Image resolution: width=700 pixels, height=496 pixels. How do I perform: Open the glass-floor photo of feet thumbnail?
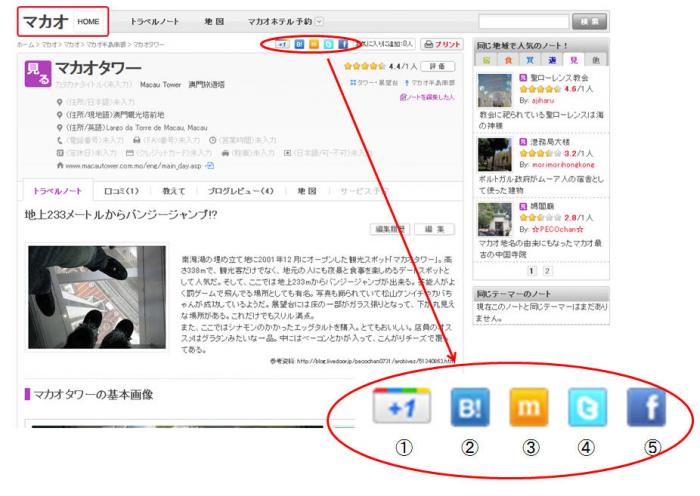(97, 297)
